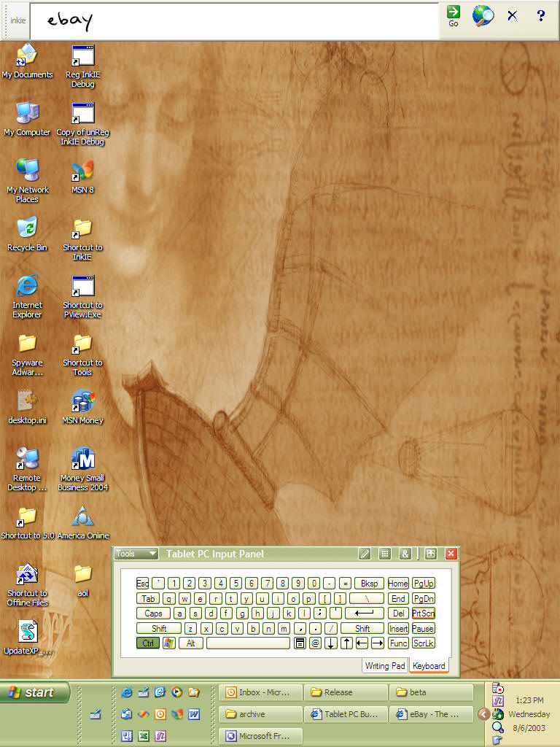Click the handwritten 'ebay' ink input area
This screenshot has width=560, height=747.
tap(234, 21)
